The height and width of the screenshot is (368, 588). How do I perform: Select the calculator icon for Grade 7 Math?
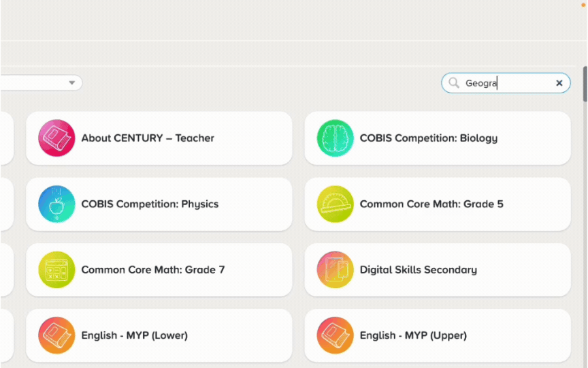tap(56, 270)
